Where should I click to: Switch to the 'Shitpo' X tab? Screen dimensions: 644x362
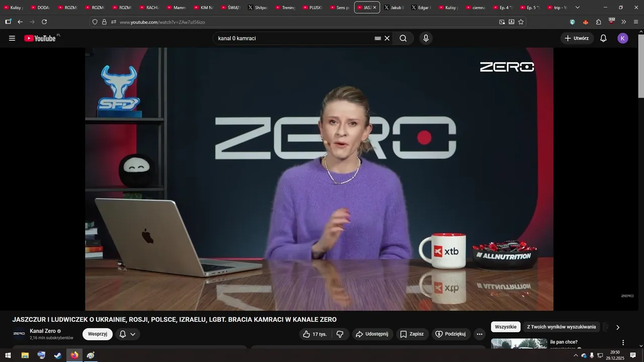pos(258,8)
